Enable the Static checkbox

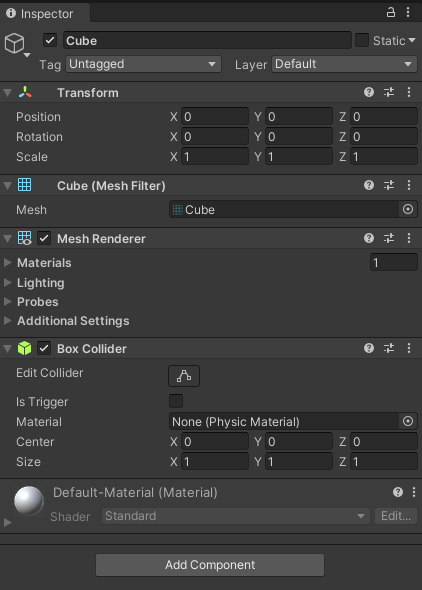(x=362, y=40)
